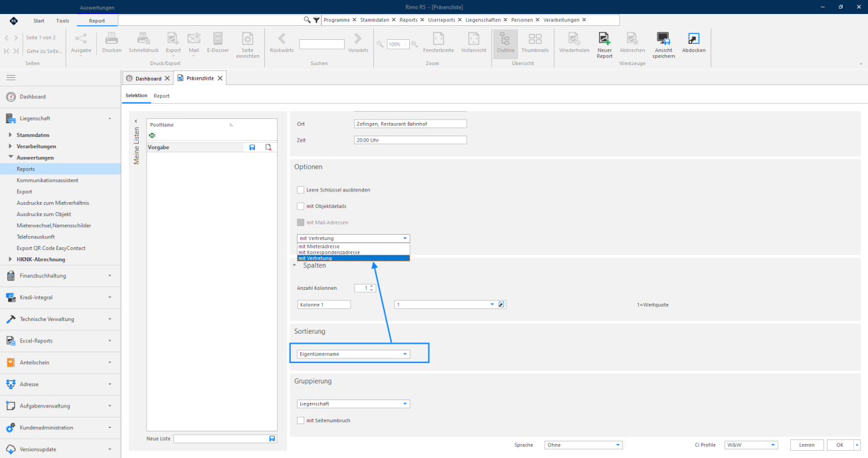Click the Schnelldruck icon

143,39
